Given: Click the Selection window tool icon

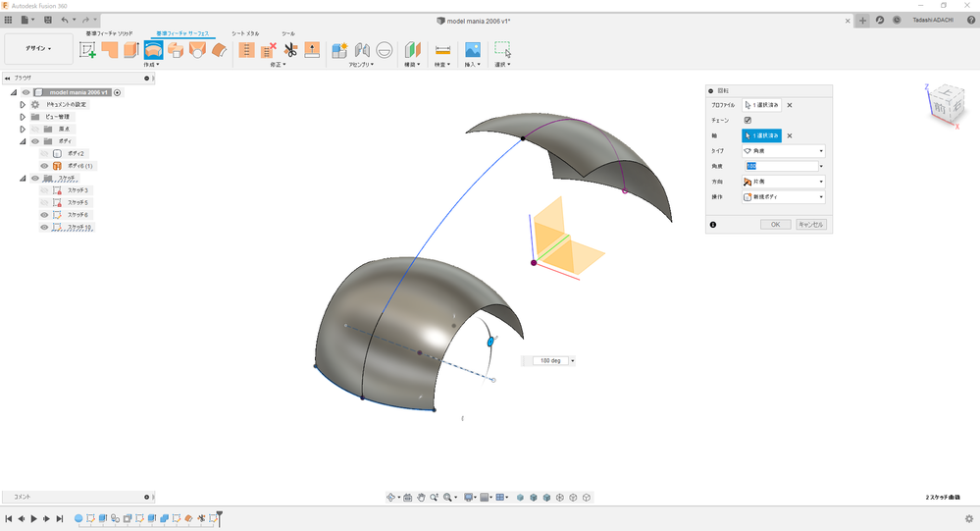Looking at the screenshot, I should 502,49.
